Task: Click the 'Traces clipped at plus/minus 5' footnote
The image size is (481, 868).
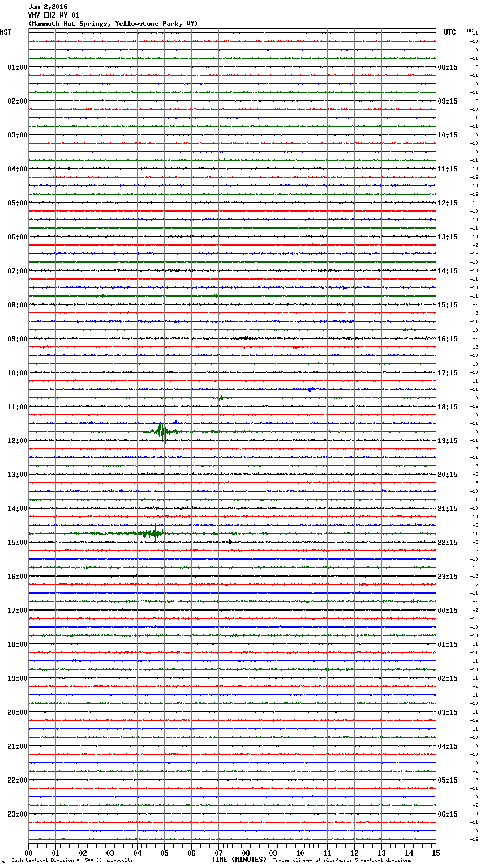Action: pyautogui.click(x=342, y=861)
